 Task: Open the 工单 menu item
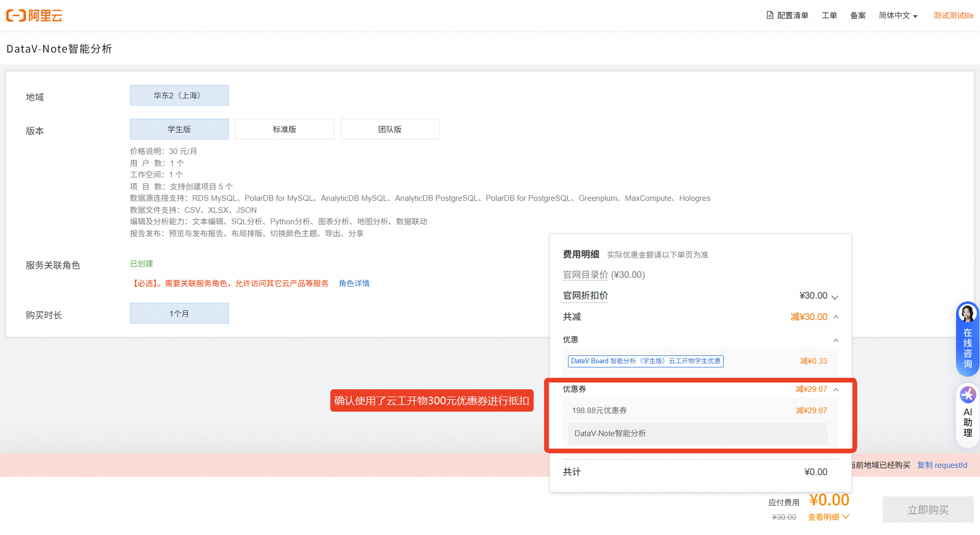(829, 16)
